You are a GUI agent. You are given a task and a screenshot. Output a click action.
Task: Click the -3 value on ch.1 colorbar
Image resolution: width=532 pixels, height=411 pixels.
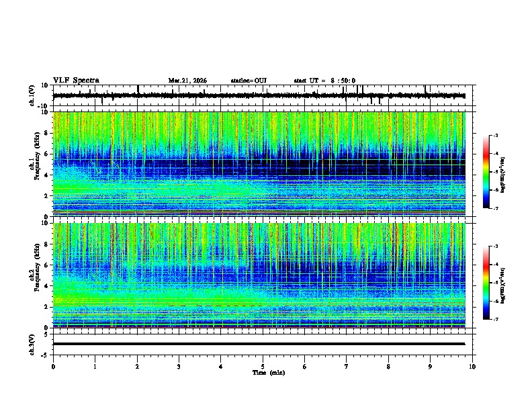[495, 135]
